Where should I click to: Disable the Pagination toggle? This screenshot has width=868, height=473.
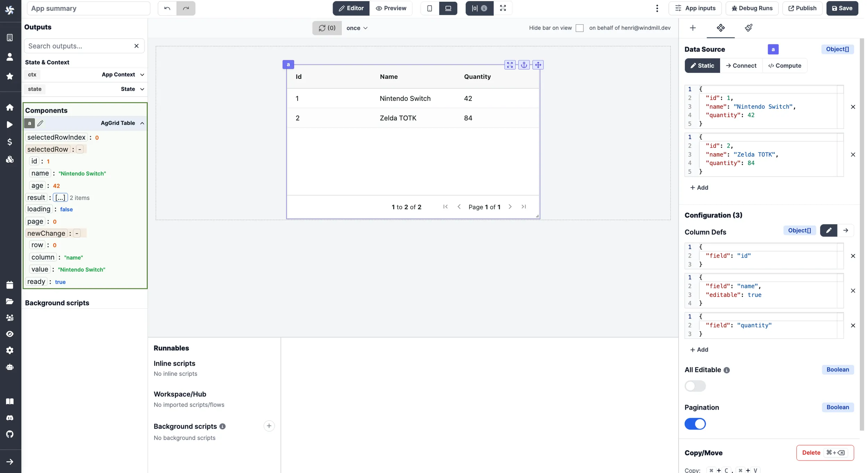coord(695,424)
